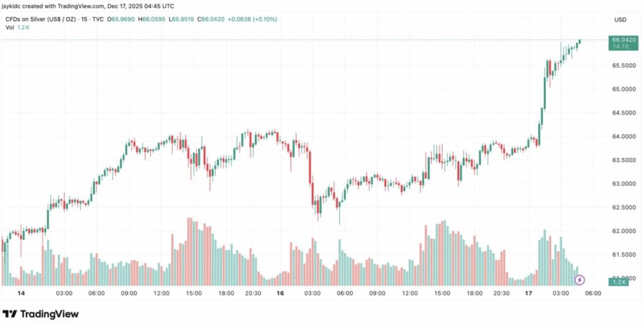Screen dimensions: 644x324
Task: Click the Vol indicator label
Action: tap(10, 28)
